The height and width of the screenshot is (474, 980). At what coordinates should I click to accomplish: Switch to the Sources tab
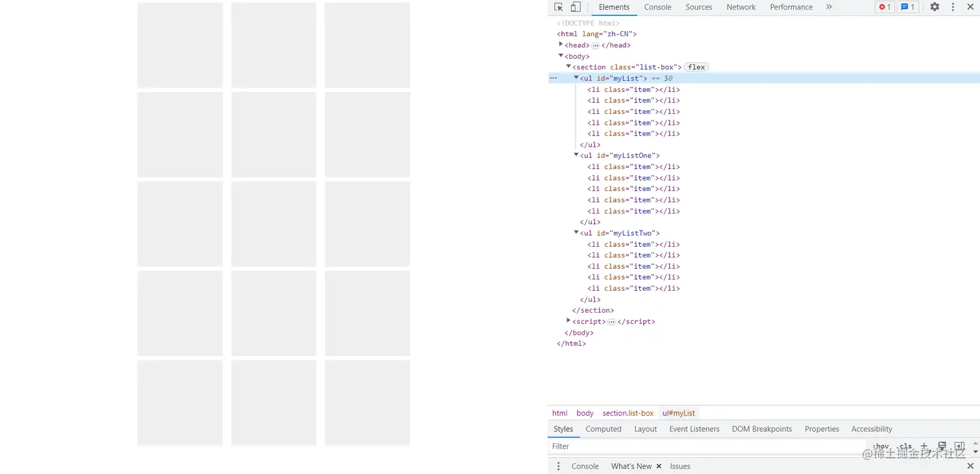[699, 7]
